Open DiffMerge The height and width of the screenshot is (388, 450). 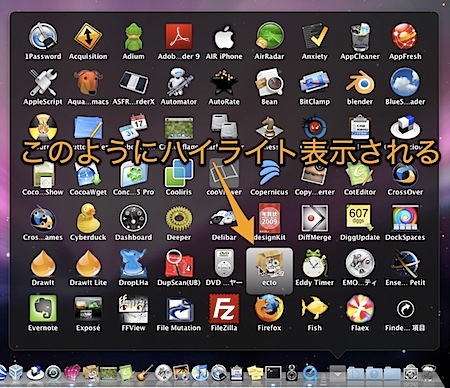point(315,219)
